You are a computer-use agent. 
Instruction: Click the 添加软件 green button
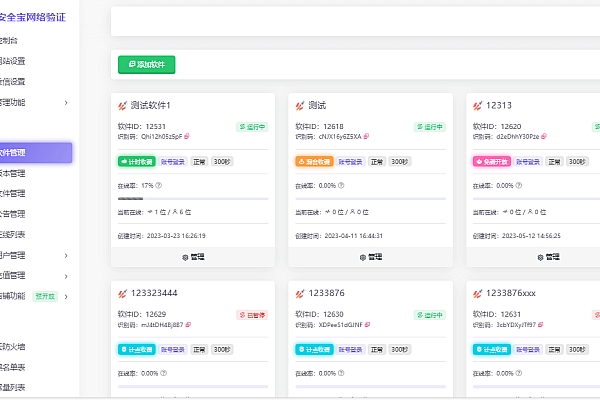(x=147, y=65)
